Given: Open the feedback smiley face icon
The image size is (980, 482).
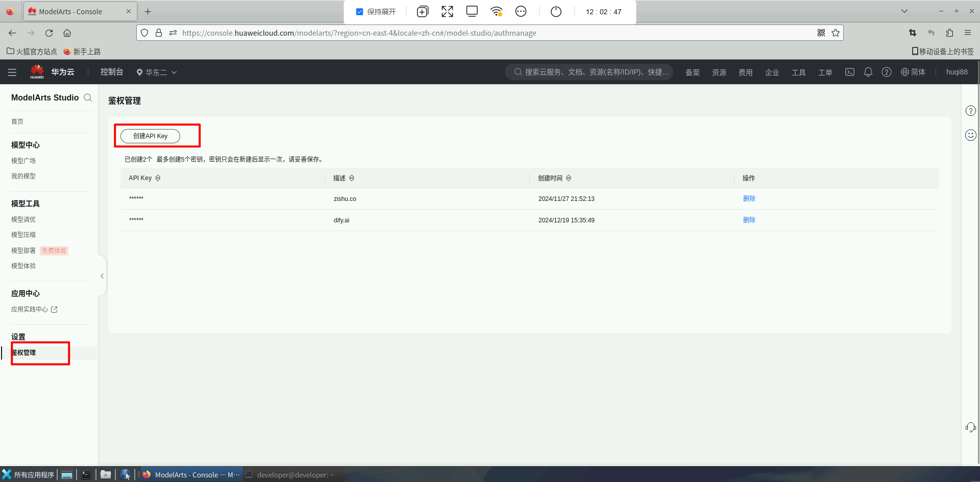Looking at the screenshot, I should [x=971, y=135].
